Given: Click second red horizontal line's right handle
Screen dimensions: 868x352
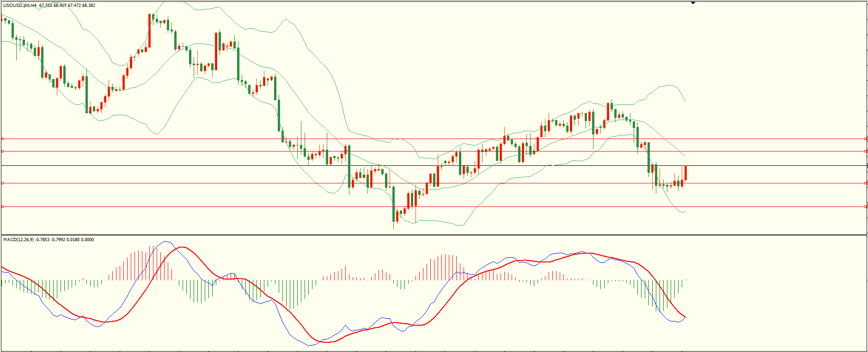Looking at the screenshot, I should [x=865, y=151].
